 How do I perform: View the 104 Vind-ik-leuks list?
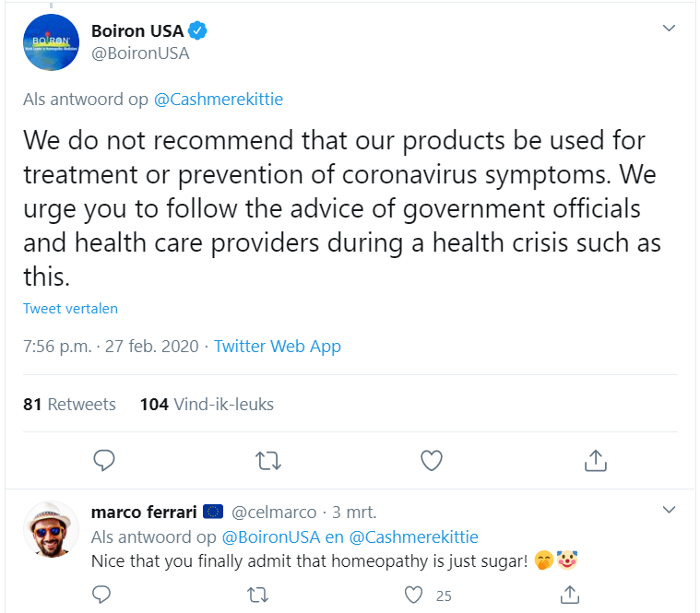(207, 404)
